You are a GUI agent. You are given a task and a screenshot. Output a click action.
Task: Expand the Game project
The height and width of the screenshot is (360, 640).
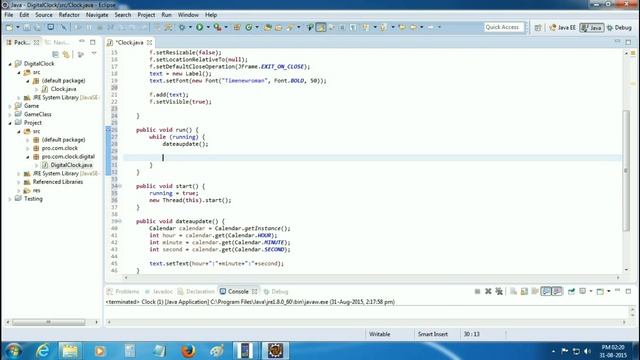tap(10, 106)
